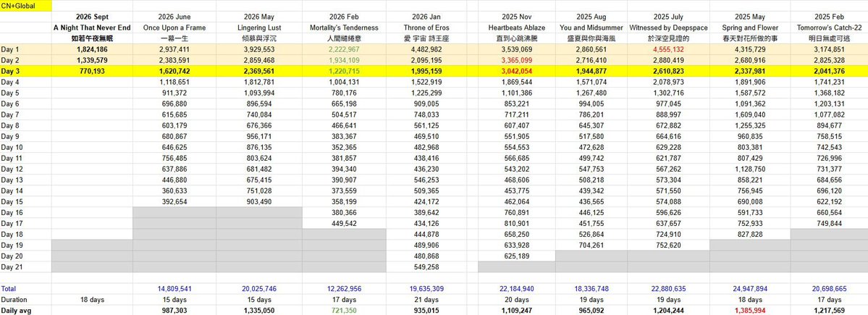
Task: Click the cell showing 3,929,553
Action: (259, 49)
